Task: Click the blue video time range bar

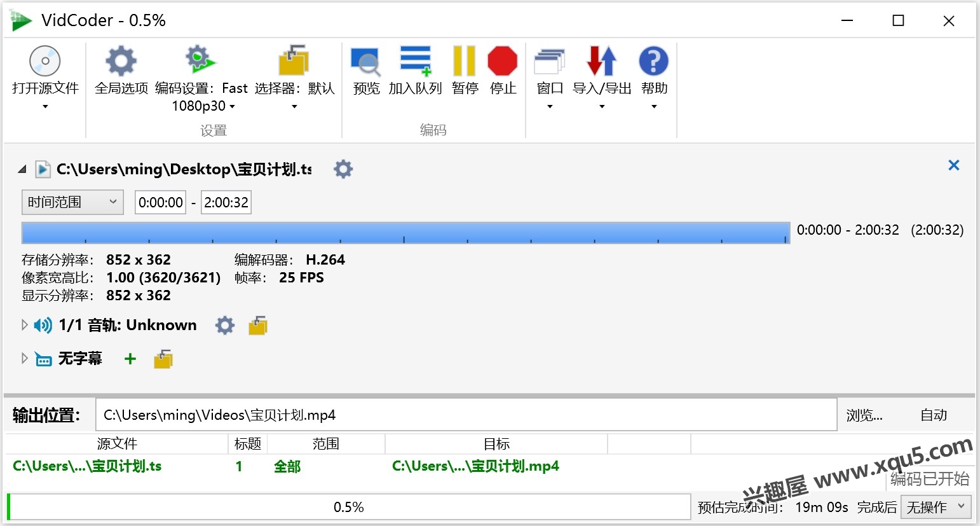Action: tap(405, 232)
